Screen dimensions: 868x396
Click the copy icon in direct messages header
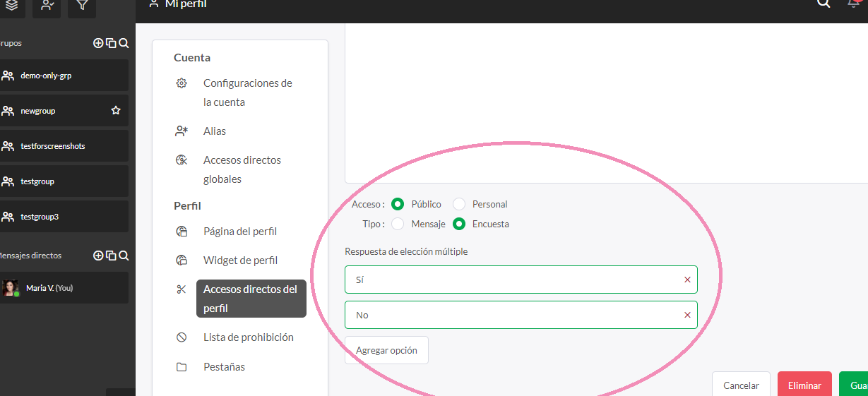111,256
